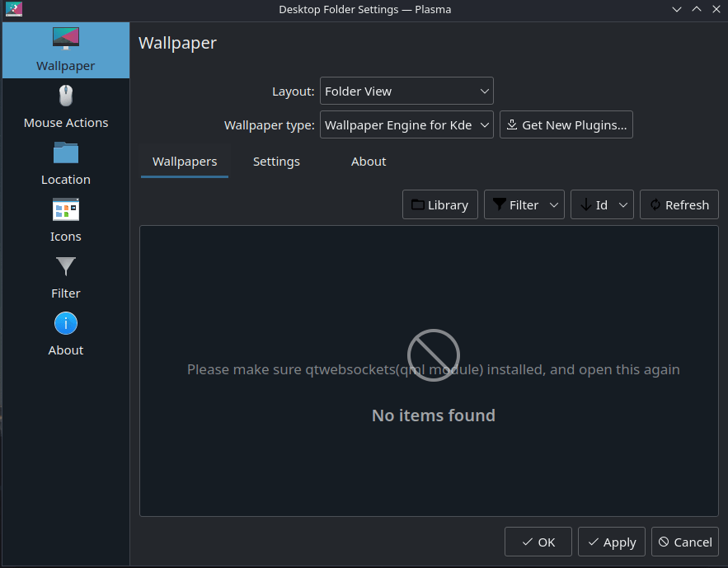Click the Plasma icon in the titlebar
This screenshot has height=568, width=728.
(x=13, y=9)
